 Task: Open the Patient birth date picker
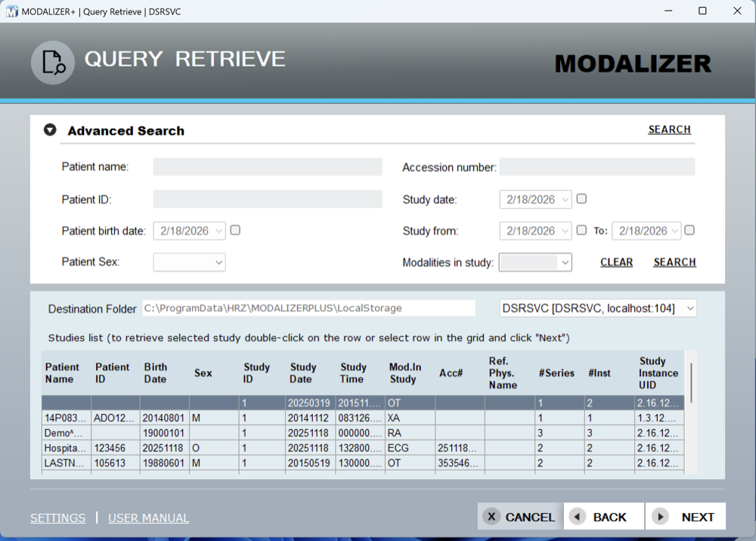tap(190, 232)
